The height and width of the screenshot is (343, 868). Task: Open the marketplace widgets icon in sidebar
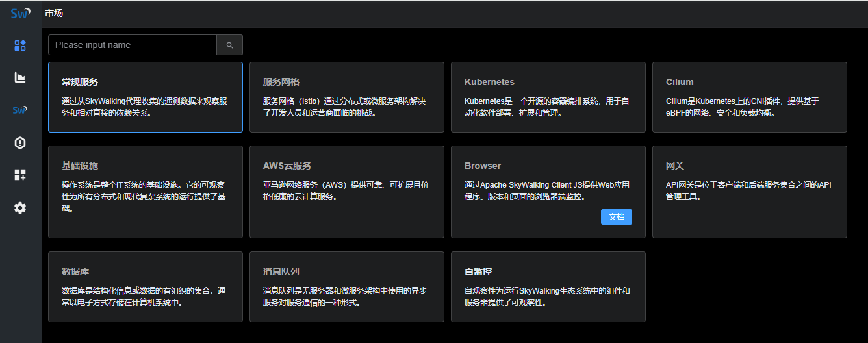20,45
